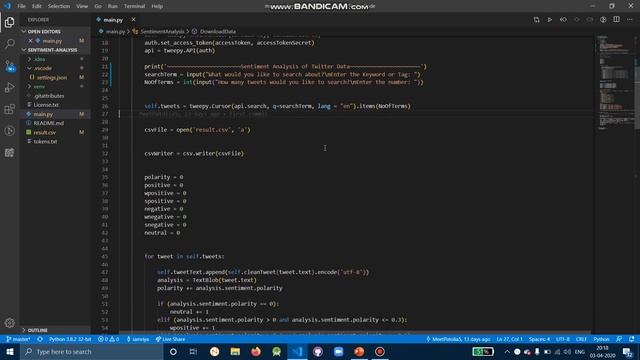Open the notifications bell icon

(x=632, y=339)
